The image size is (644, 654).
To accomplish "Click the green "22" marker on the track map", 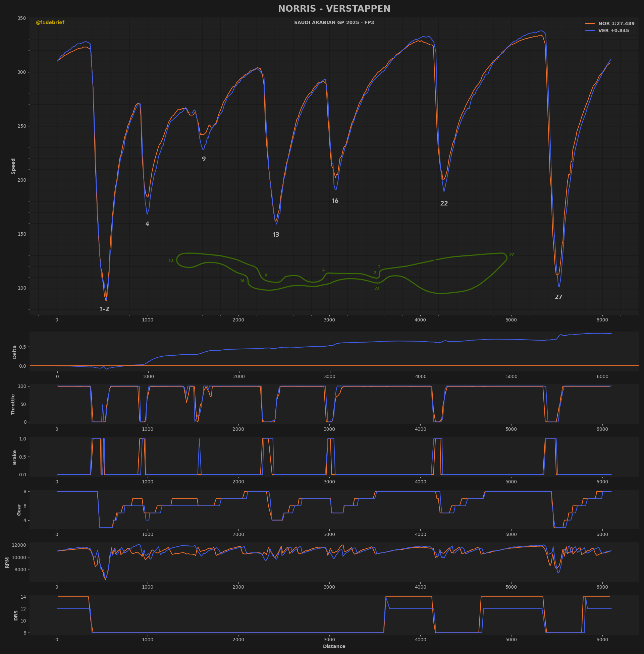I will click(377, 289).
